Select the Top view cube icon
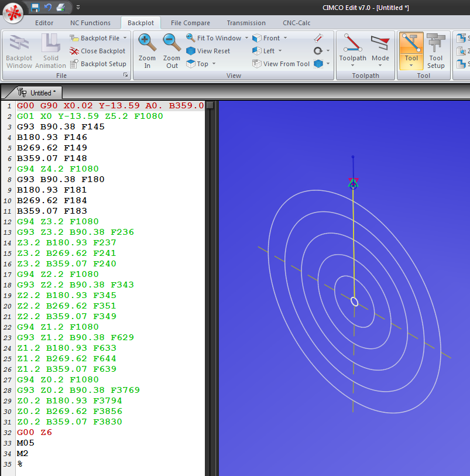Viewport: 470px width, 476px height. (x=191, y=64)
